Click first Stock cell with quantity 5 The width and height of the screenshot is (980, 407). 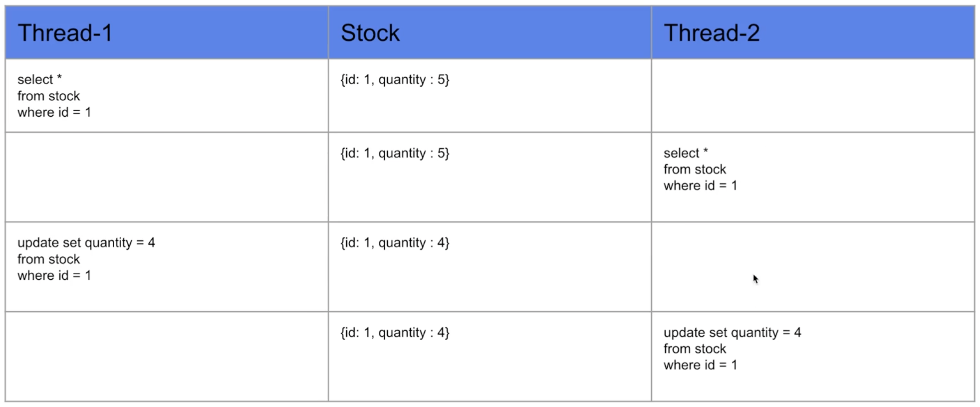(x=490, y=96)
